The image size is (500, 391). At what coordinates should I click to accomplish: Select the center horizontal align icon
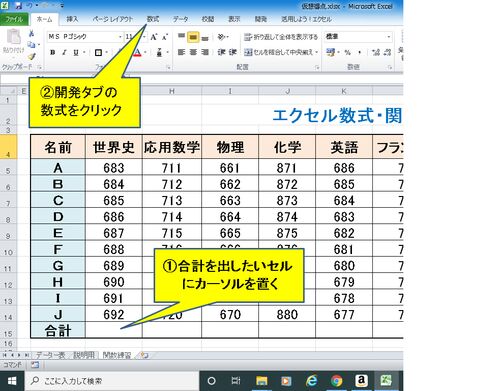[x=193, y=52]
